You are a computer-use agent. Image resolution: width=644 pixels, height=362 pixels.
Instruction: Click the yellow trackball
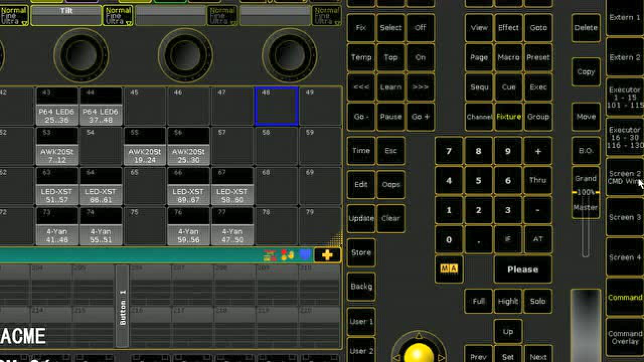coord(418,352)
